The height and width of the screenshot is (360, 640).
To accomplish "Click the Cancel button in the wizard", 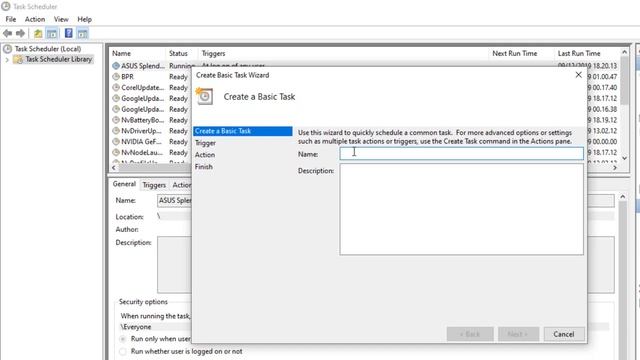I will coord(564,334).
